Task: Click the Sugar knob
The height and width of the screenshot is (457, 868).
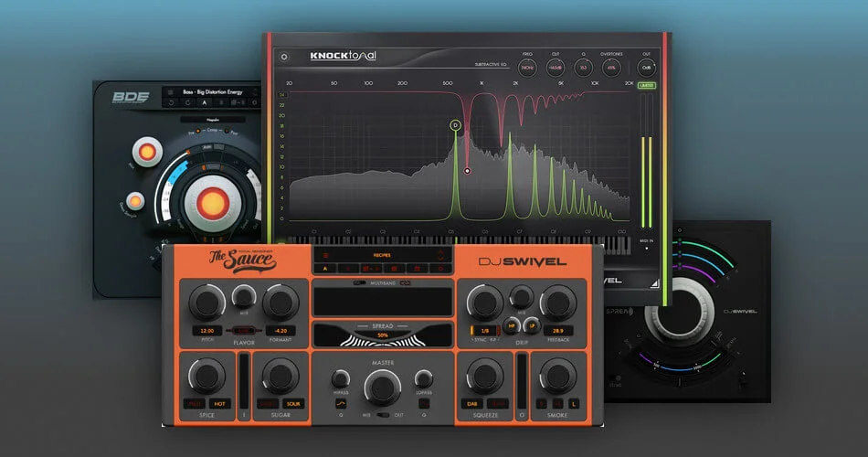Action: coord(281,377)
